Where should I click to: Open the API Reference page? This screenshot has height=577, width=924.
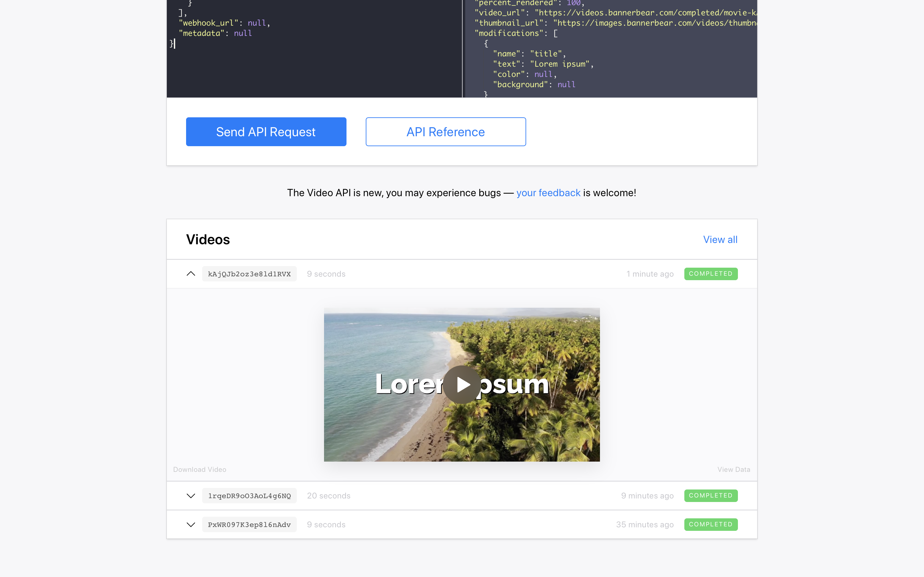coord(445,132)
